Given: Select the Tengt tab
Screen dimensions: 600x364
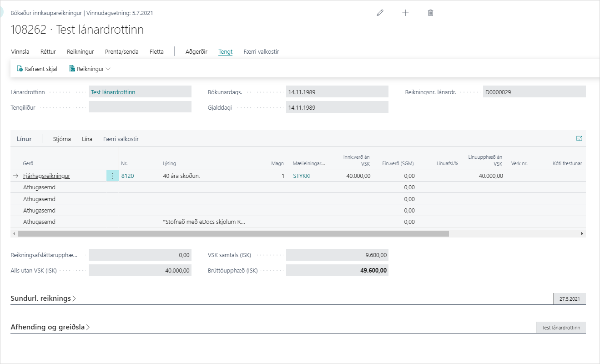Looking at the screenshot, I should (225, 52).
